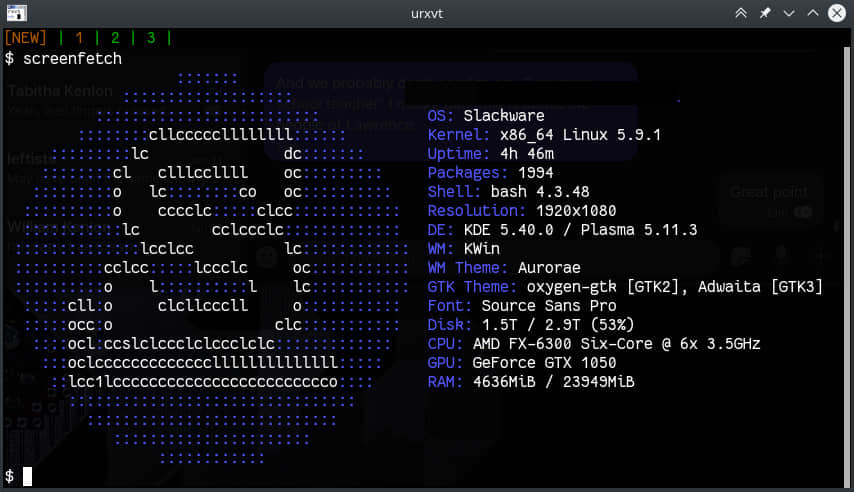Maximize the urxvt window
The width and height of the screenshot is (854, 492).
pos(813,13)
